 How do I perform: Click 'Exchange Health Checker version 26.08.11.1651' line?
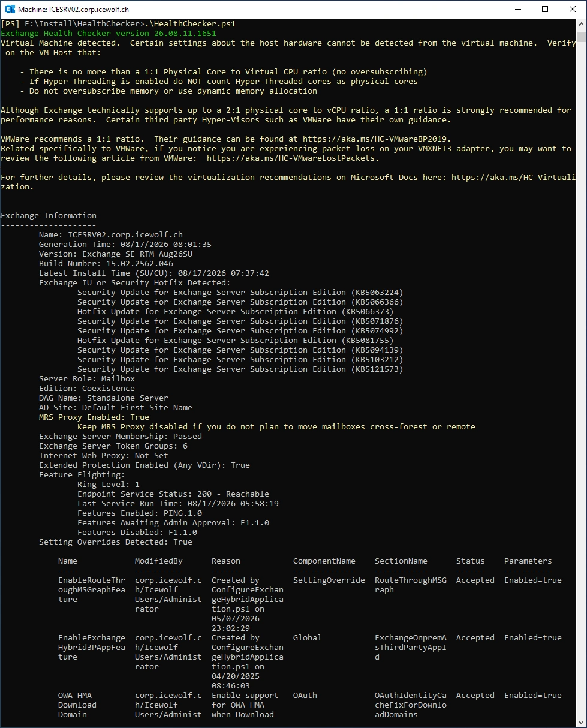tap(109, 34)
